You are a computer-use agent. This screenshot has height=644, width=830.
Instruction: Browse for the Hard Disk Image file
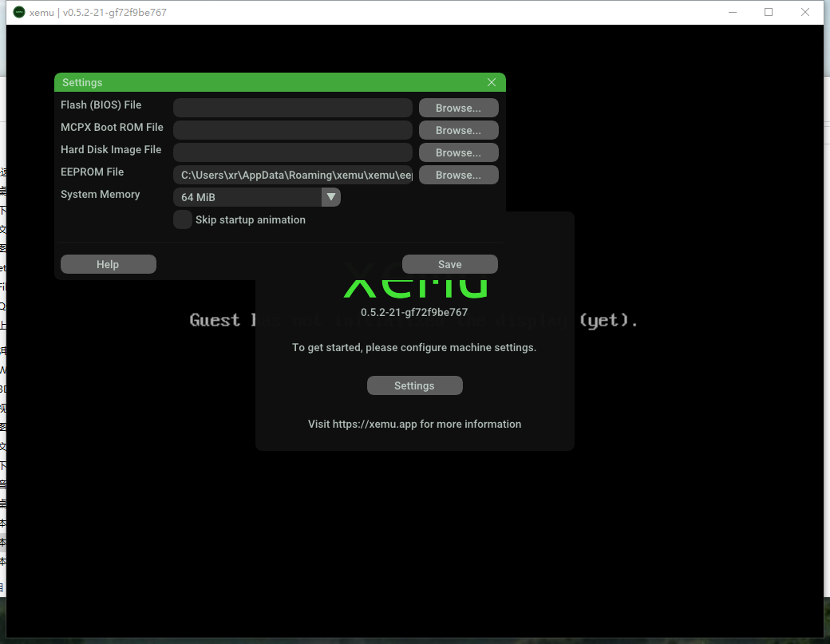tap(458, 152)
